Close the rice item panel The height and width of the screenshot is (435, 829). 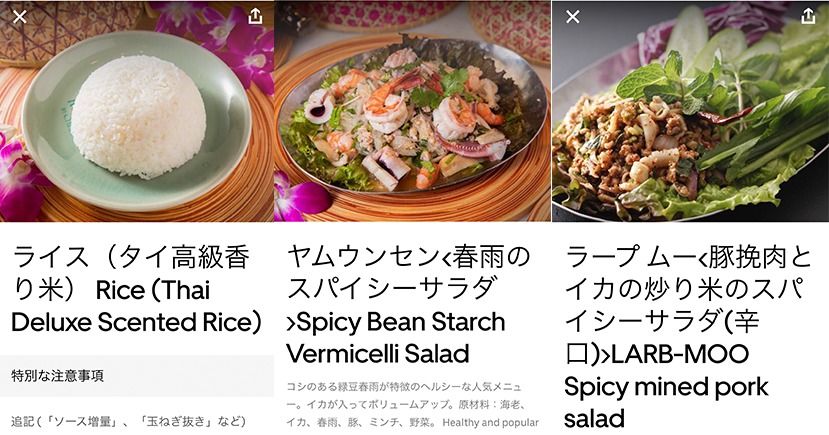pyautogui.click(x=20, y=17)
